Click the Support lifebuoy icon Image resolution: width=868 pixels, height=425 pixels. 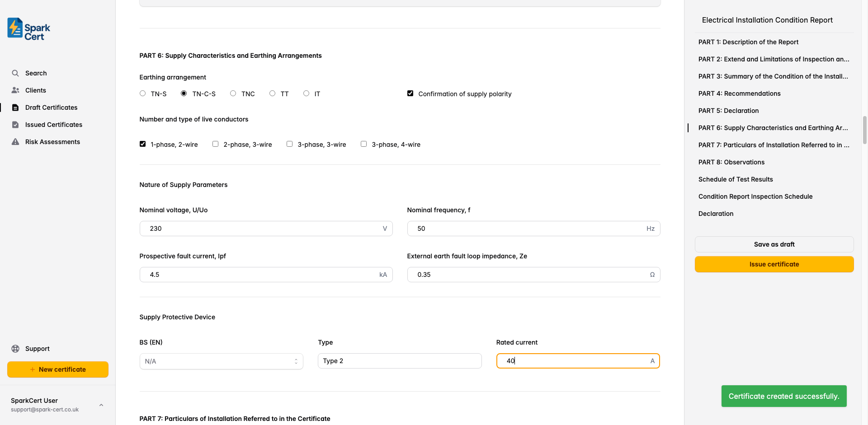[x=15, y=349]
